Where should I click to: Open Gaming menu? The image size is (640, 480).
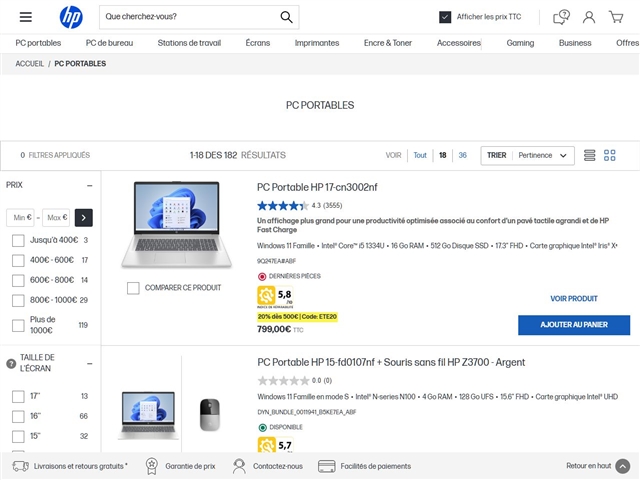click(x=520, y=43)
